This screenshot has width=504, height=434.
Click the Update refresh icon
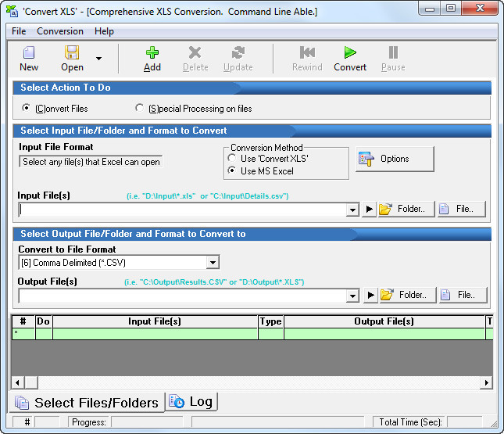(238, 52)
